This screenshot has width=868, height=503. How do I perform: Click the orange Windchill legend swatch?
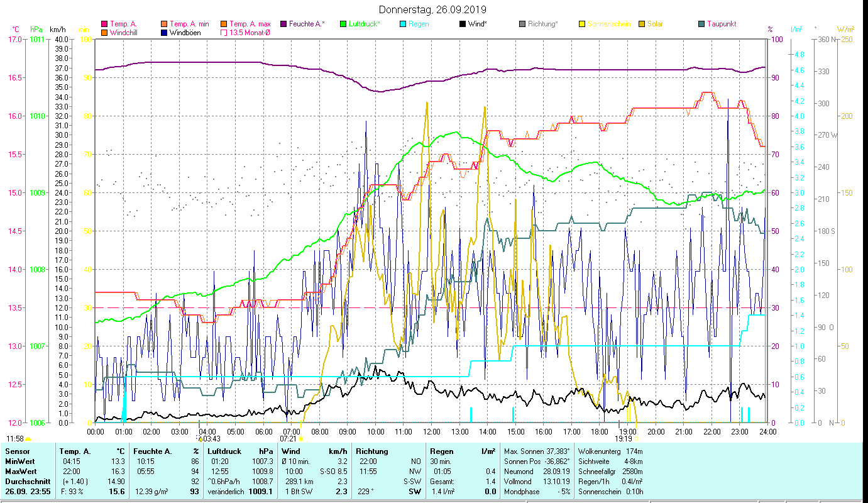pos(104,33)
